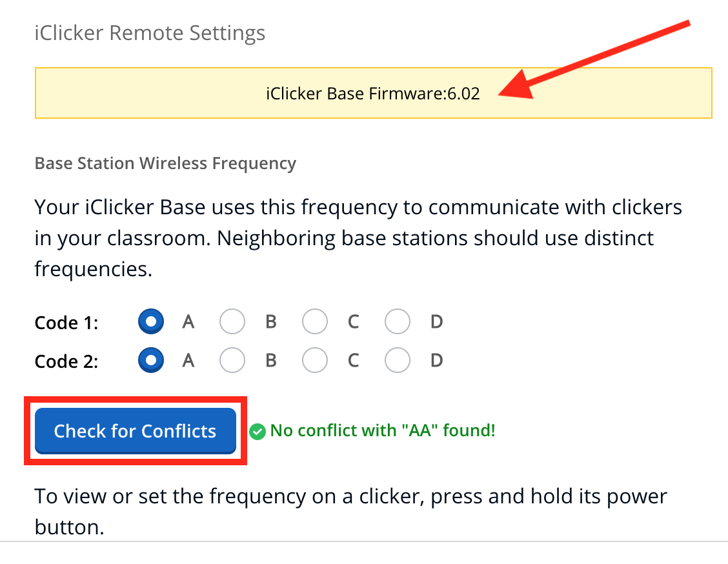Click the Base Station Wireless Frequency label
Image resolution: width=728 pixels, height=564 pixels.
point(165,163)
